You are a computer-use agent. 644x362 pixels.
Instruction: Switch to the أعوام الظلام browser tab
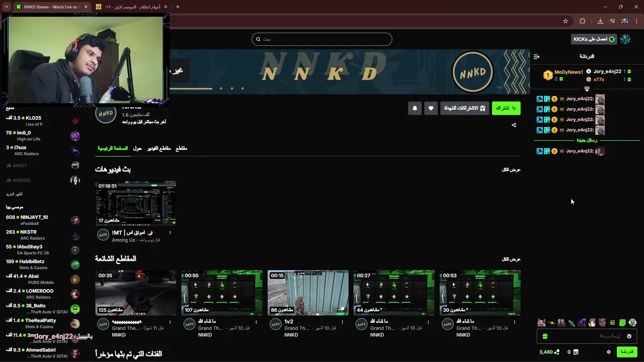tap(132, 7)
